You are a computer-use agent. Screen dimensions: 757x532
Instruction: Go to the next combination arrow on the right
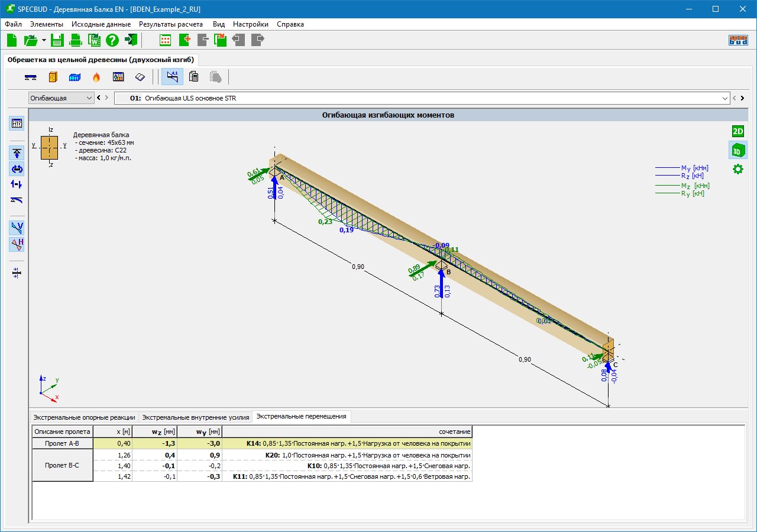click(x=742, y=98)
